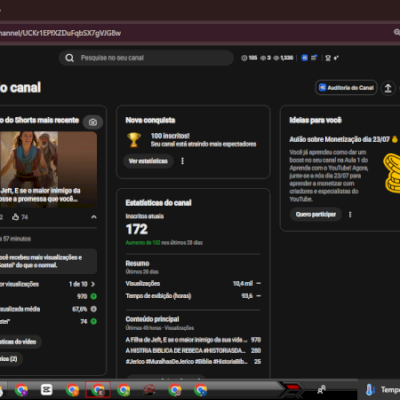Screen dimensions: 400x400
Task: Click the green Aumento de 132 text
Action: coord(143,243)
